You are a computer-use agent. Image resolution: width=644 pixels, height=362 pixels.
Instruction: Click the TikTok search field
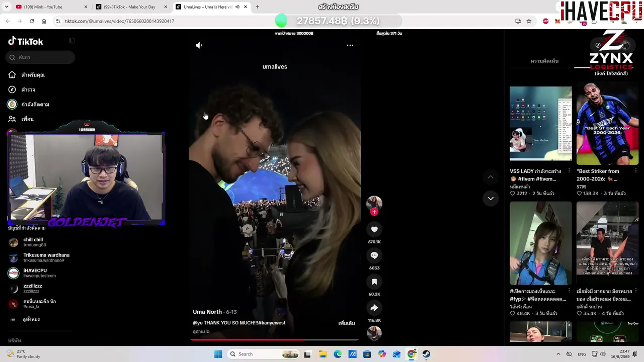click(x=41, y=57)
